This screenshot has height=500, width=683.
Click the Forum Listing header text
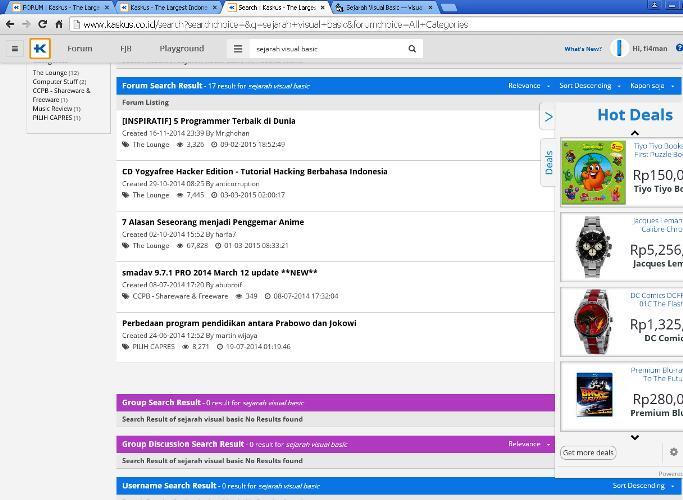[x=145, y=103]
